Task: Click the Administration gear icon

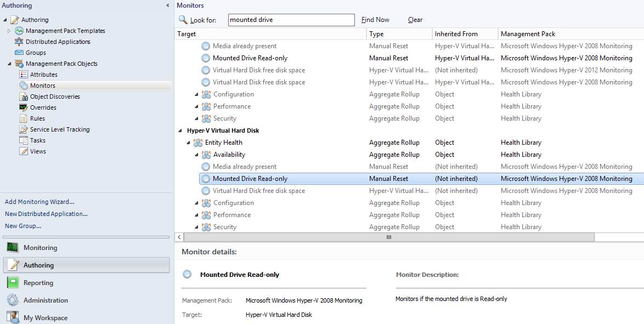Action: click(13, 300)
